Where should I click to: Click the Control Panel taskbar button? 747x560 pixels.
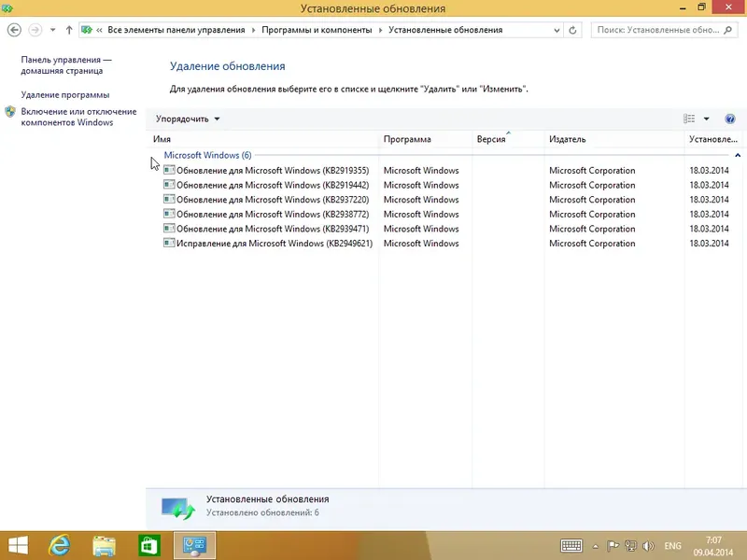tap(194, 546)
